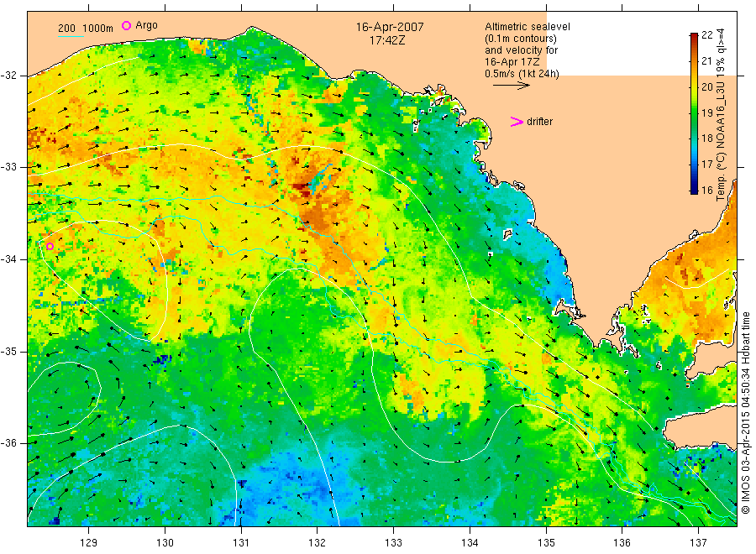Click the 'drifter' legend label

pos(539,122)
